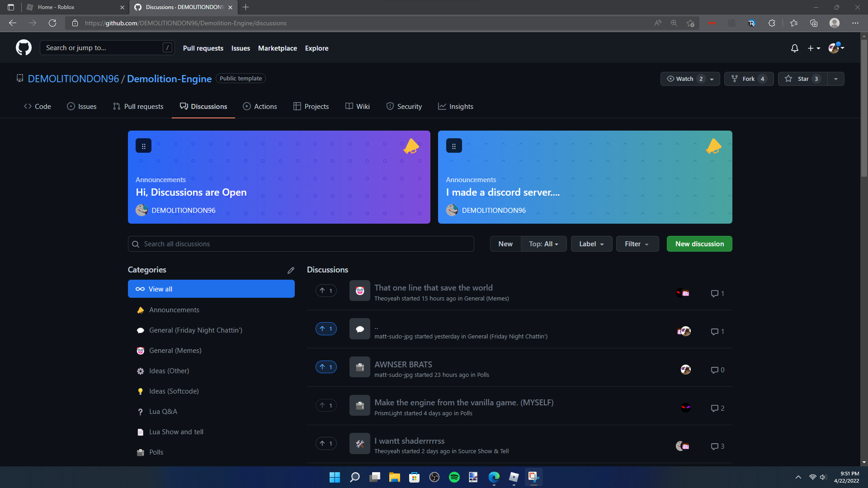Open the user avatar dropdown menu
868x488 pixels.
(836, 48)
